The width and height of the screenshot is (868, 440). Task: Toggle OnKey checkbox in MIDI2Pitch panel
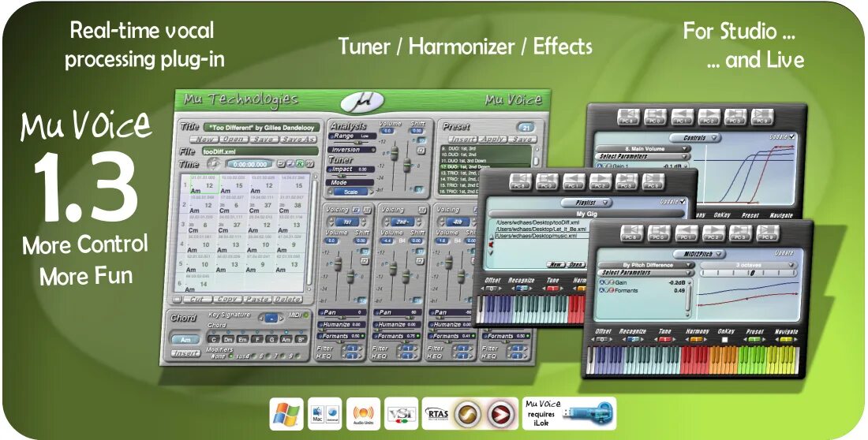[x=725, y=339]
